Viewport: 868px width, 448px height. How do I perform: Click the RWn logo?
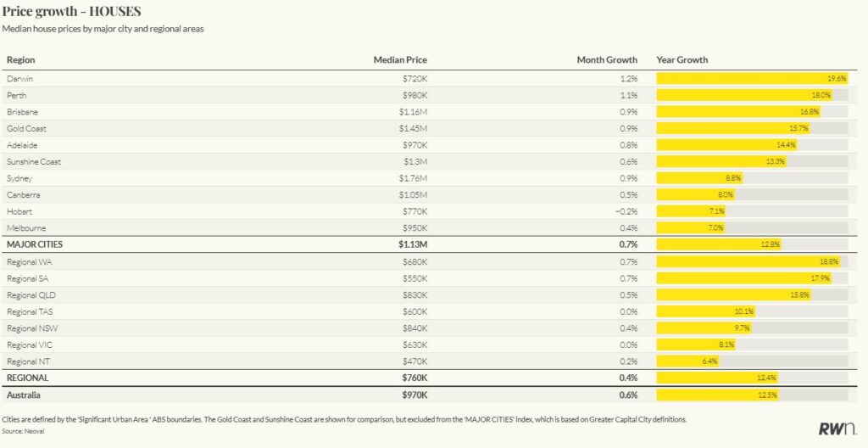pos(836,428)
